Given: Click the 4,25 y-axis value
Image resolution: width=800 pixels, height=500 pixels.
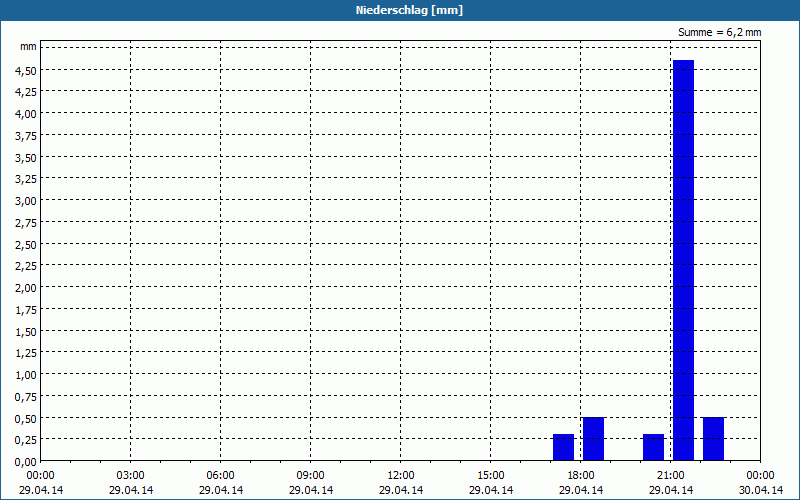Looking at the screenshot, I should click(26, 92).
